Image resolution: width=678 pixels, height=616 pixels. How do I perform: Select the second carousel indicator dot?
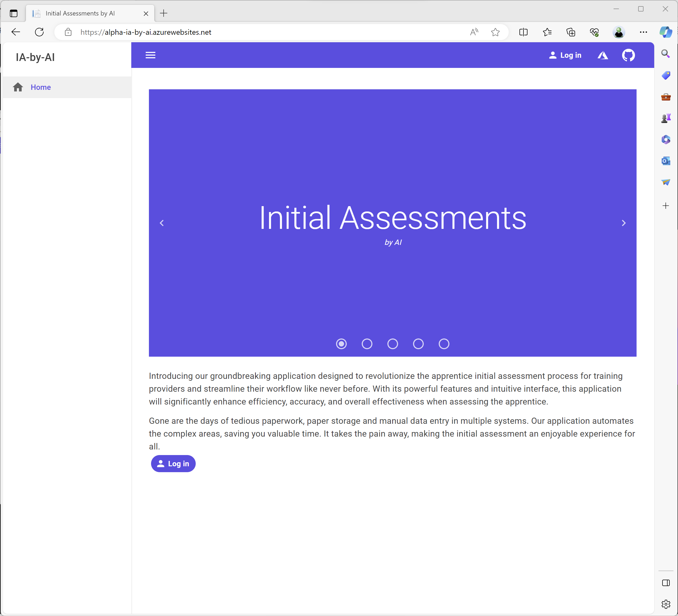click(367, 344)
